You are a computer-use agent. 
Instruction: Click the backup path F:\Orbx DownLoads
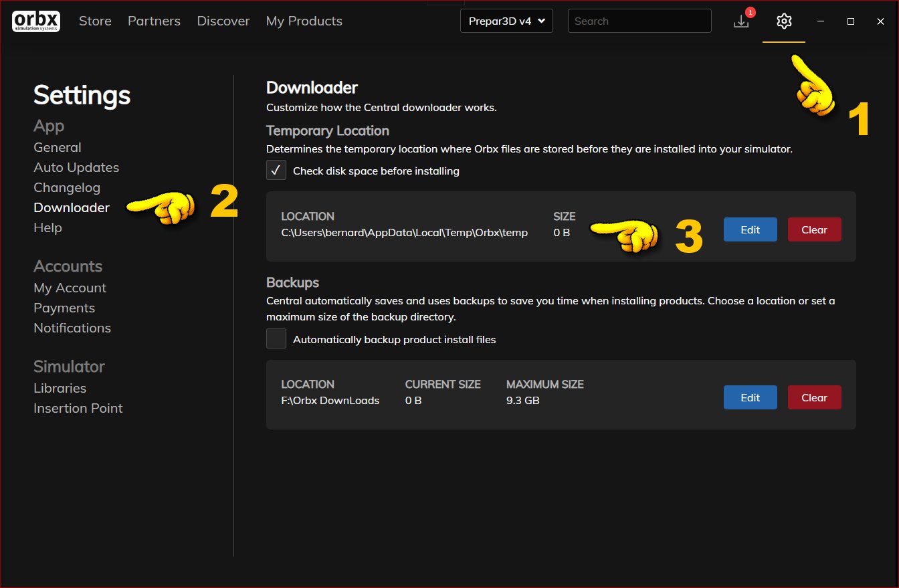pos(330,401)
